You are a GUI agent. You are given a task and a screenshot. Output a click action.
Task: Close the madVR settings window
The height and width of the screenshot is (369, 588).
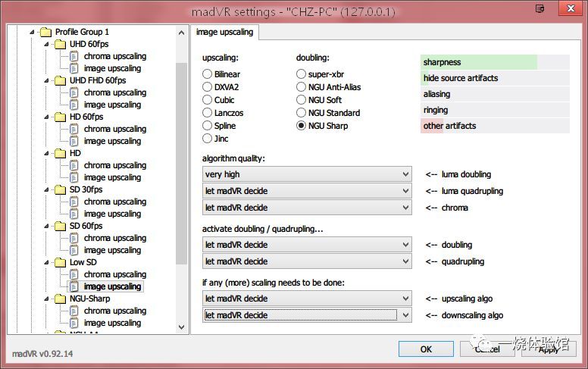tap(571, 8)
